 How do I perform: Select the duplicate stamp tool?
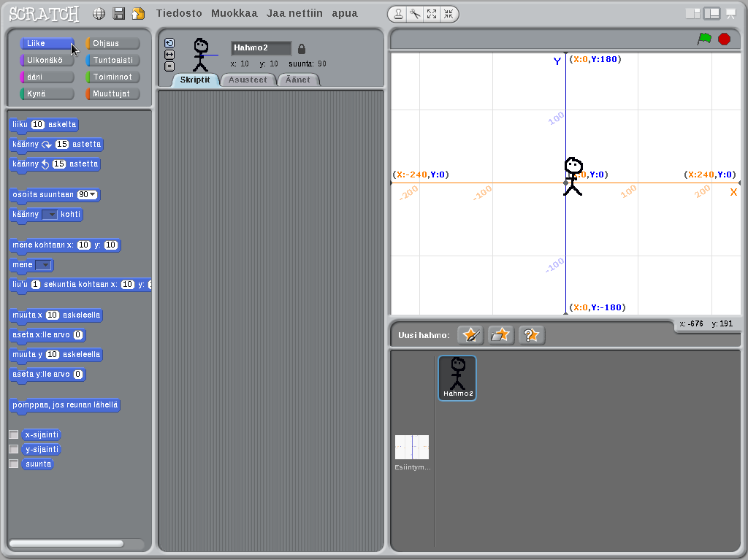398,15
